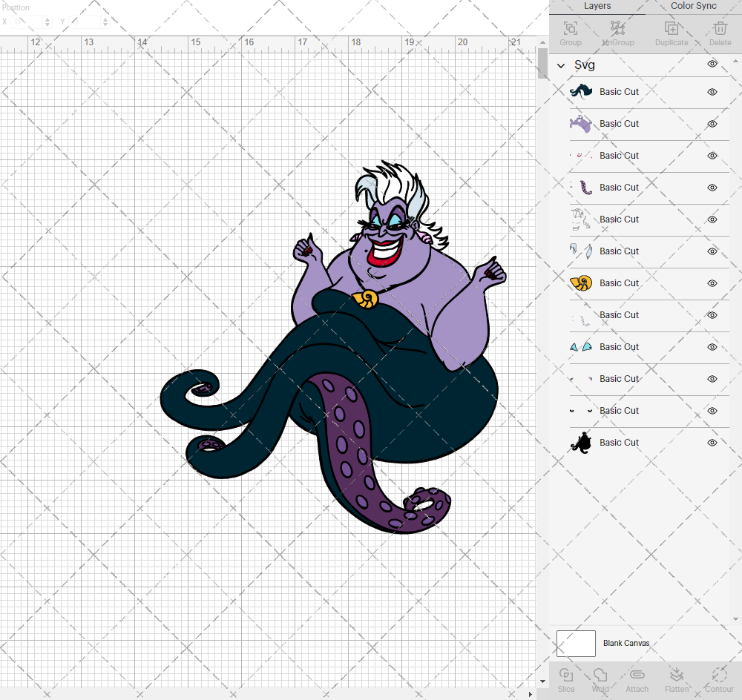Select the lavender body layer thumbnail

tap(581, 123)
